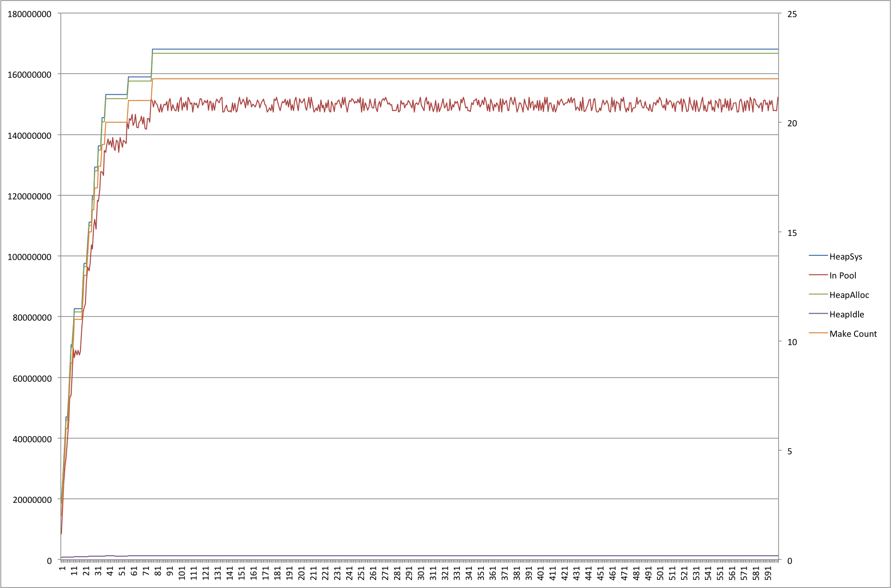
Task: Click the red In Pool legend line swatch
Action: 818,275
